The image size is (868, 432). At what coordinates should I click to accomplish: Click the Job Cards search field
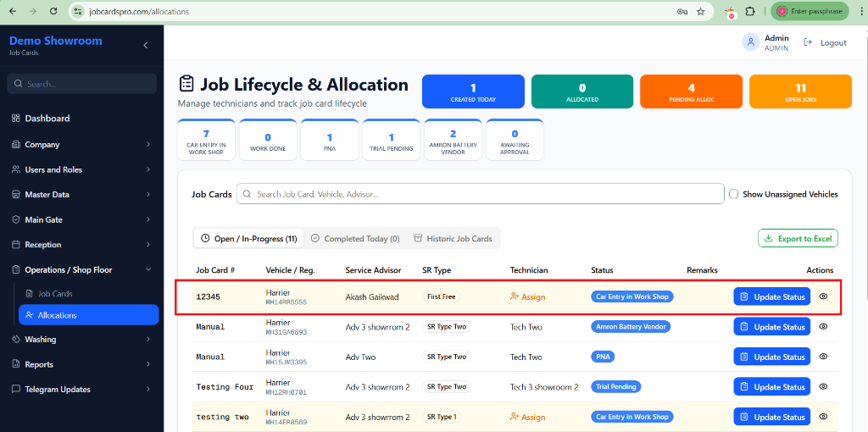click(x=480, y=194)
